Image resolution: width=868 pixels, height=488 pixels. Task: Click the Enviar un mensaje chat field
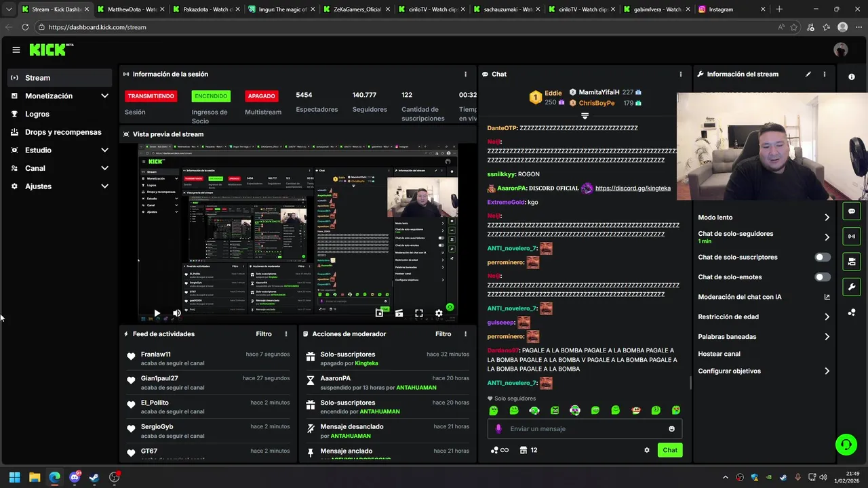(585, 428)
